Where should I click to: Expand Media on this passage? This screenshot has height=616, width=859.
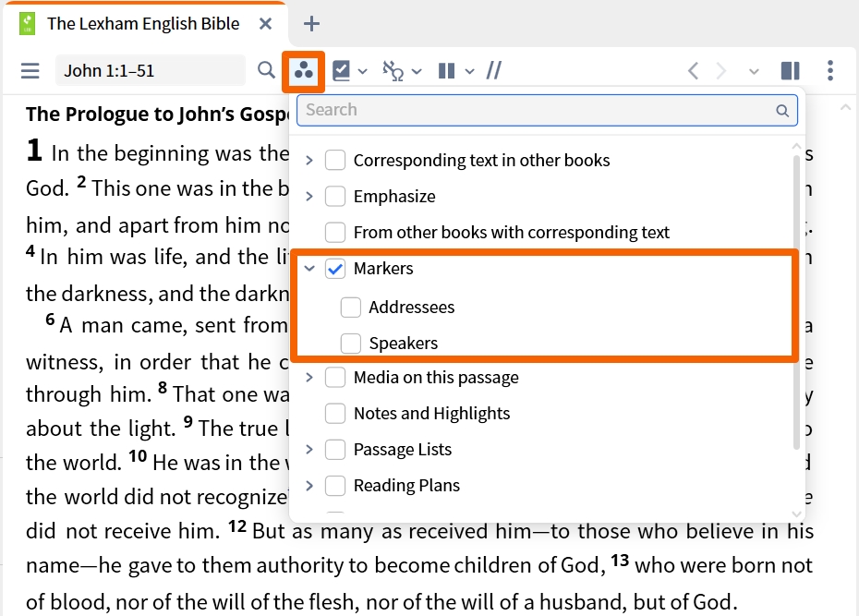point(309,378)
